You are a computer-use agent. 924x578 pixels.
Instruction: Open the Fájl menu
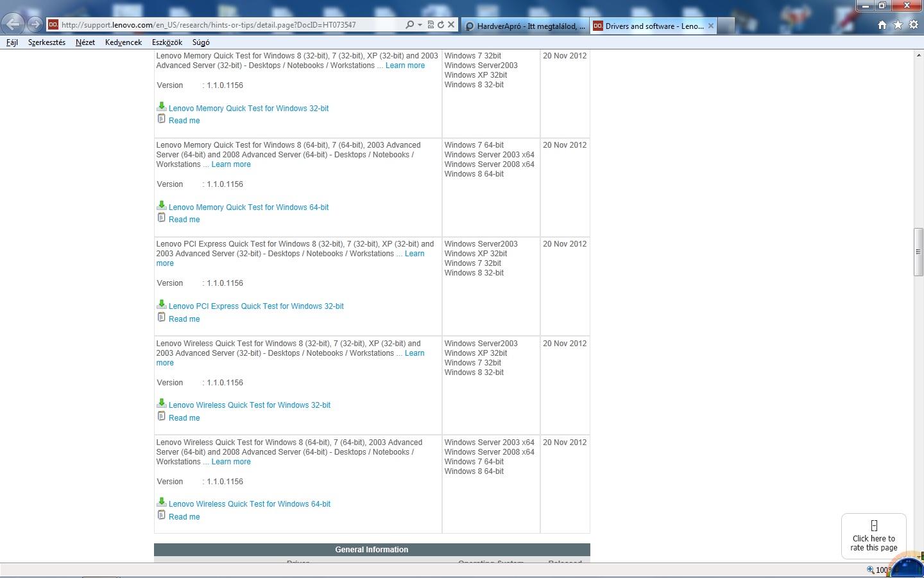click(12, 42)
